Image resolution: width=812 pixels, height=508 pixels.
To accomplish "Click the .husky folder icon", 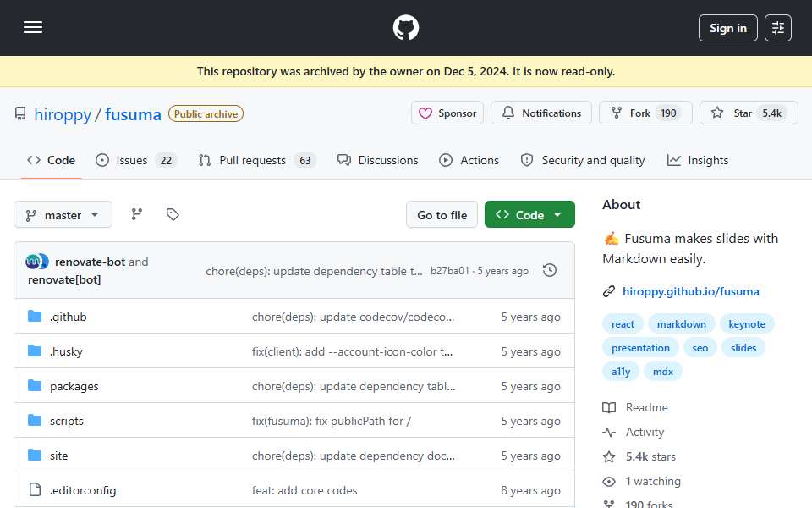I will tap(35, 351).
